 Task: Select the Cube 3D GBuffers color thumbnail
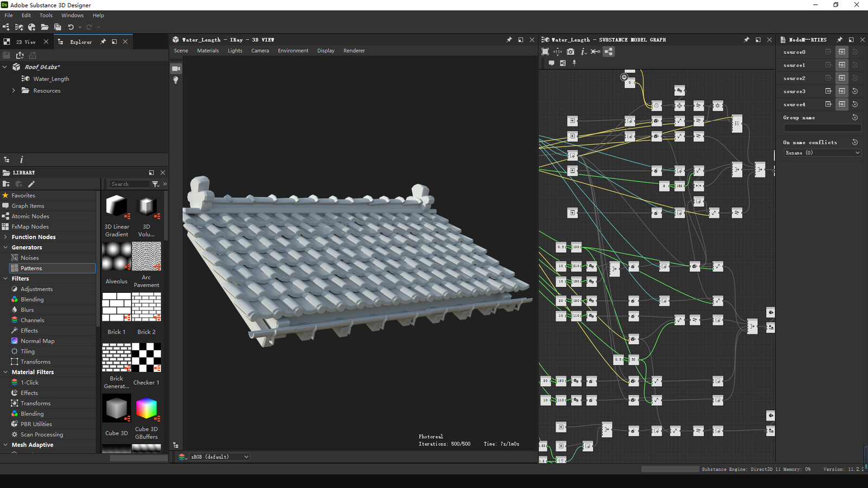[146, 408]
